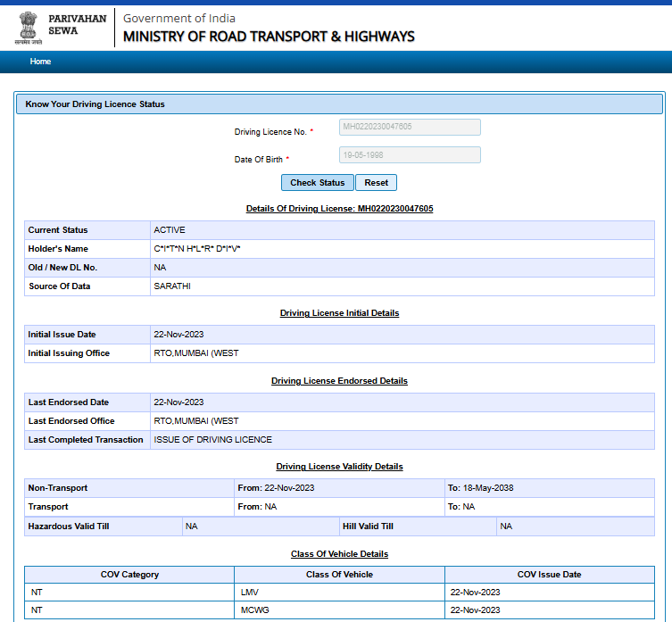Select the LMV class of vehicle cell
Screen dimensions: 672x622
coord(249,592)
